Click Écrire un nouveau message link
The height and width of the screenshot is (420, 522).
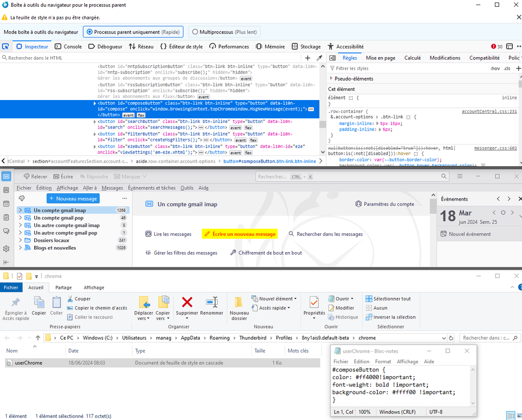[240, 234]
